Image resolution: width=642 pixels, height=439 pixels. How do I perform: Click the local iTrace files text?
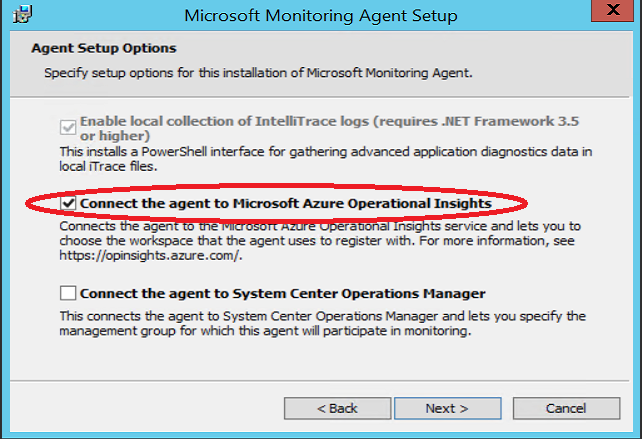click(x=108, y=167)
